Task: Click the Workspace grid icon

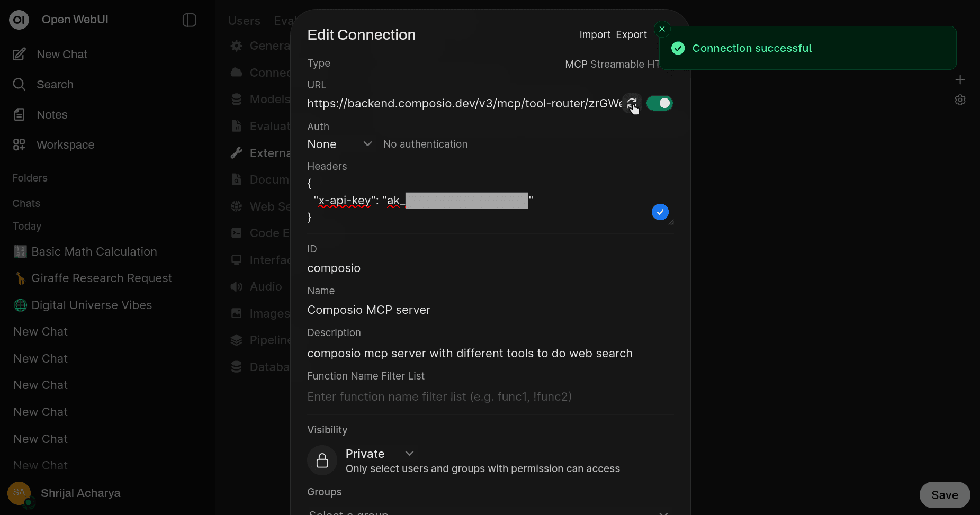Action: (x=19, y=145)
